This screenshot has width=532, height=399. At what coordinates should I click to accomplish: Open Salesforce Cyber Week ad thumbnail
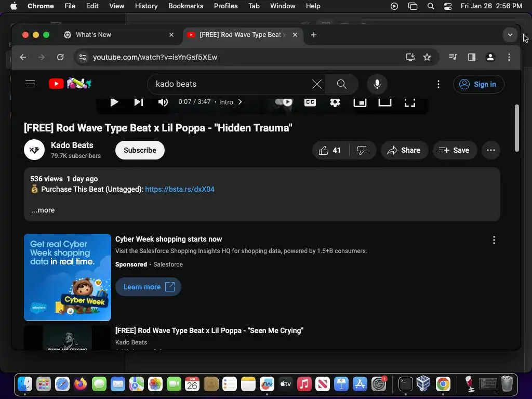click(x=68, y=277)
